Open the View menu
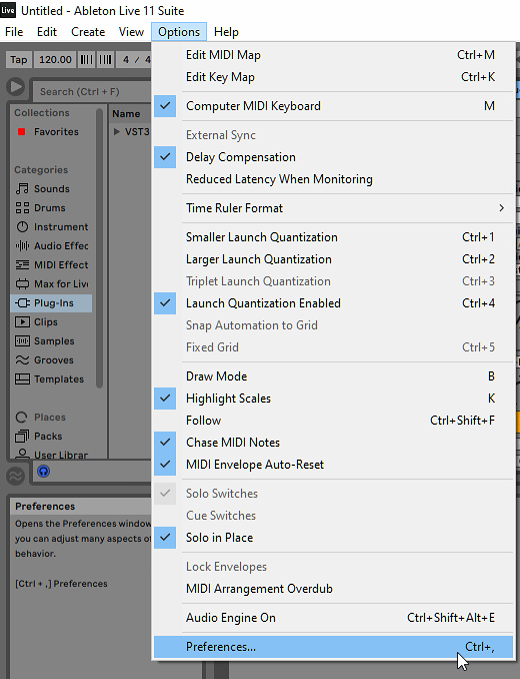Screen dimensions: 520x679 pos(131,32)
